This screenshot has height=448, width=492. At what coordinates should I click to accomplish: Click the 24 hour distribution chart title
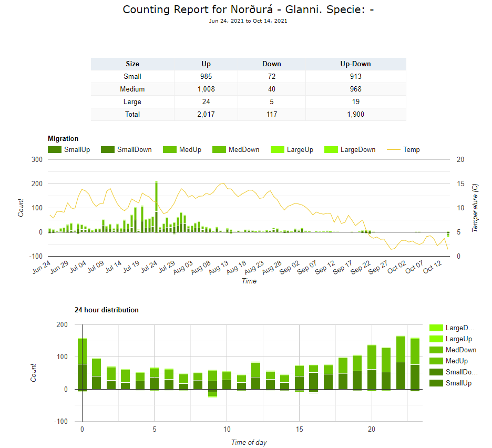tap(107, 310)
